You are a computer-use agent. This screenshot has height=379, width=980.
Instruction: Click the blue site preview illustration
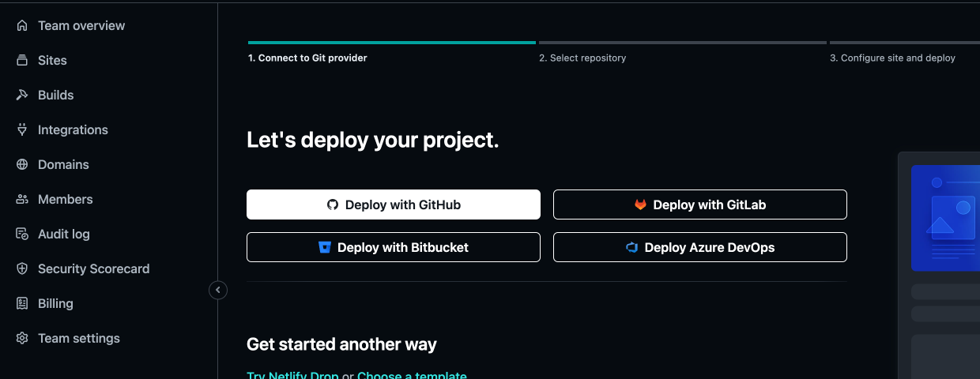click(x=945, y=218)
